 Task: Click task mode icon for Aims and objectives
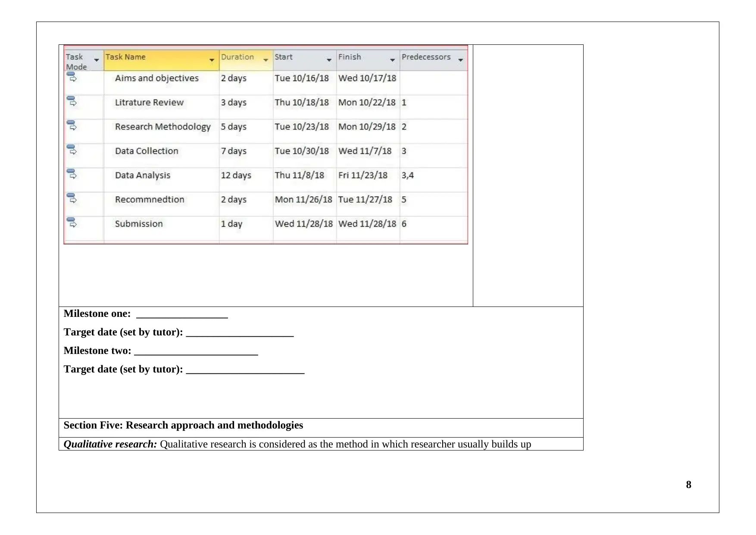(72, 77)
